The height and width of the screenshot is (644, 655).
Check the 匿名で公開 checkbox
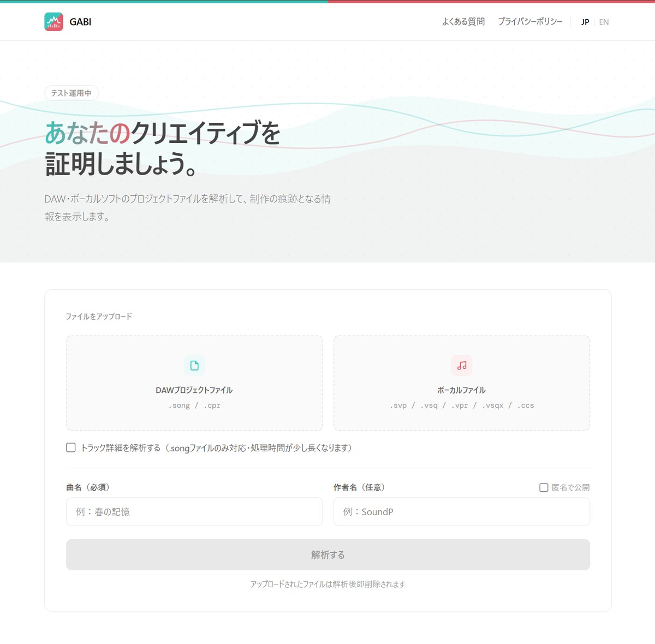[544, 487]
